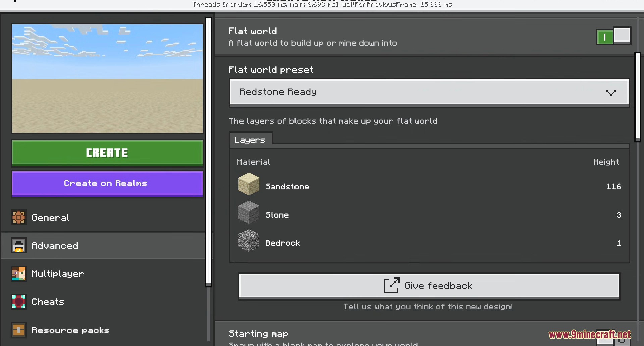Click the Multiplayer player-faces icon
644x346 pixels.
[19, 274]
